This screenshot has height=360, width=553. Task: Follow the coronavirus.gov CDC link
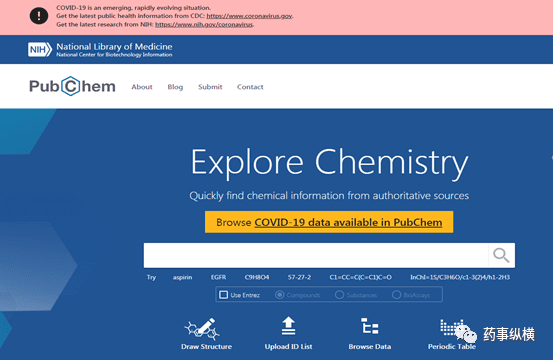(249, 16)
